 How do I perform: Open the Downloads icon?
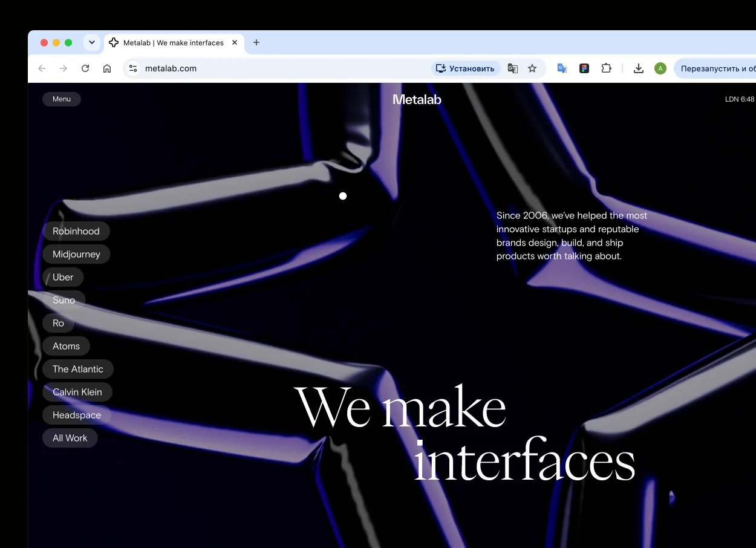coord(638,68)
